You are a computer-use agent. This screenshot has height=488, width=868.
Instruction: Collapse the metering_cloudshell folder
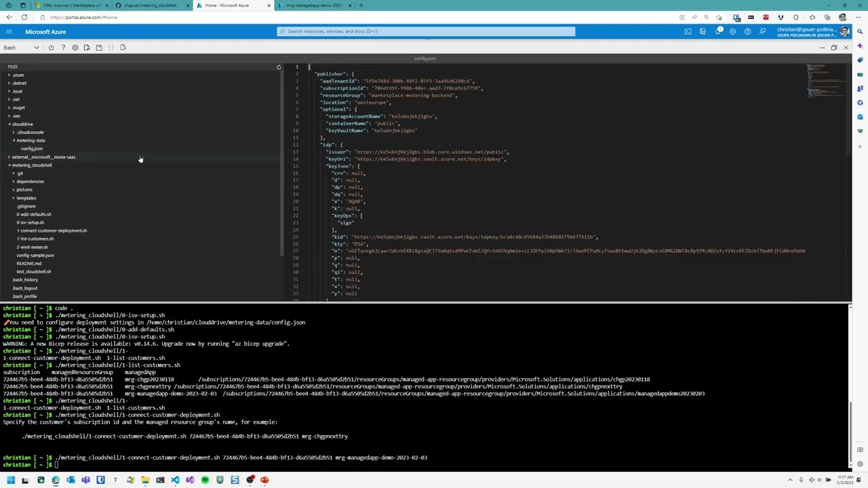(31, 165)
